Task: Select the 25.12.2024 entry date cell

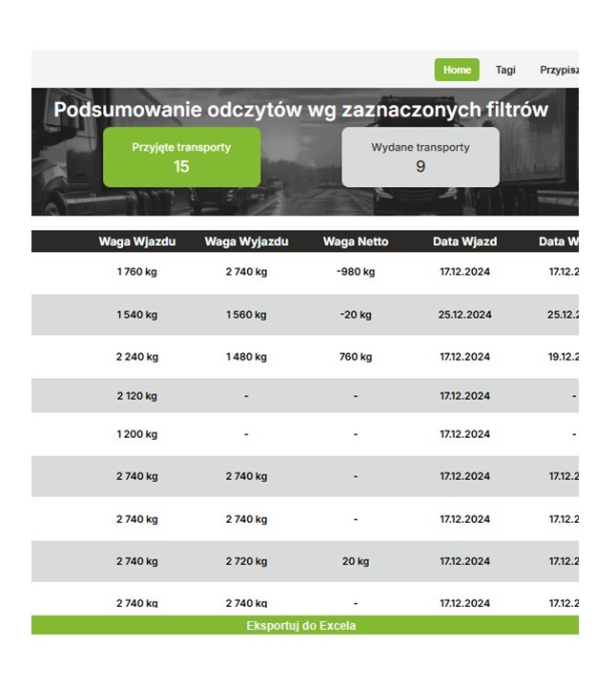Action: point(464,315)
